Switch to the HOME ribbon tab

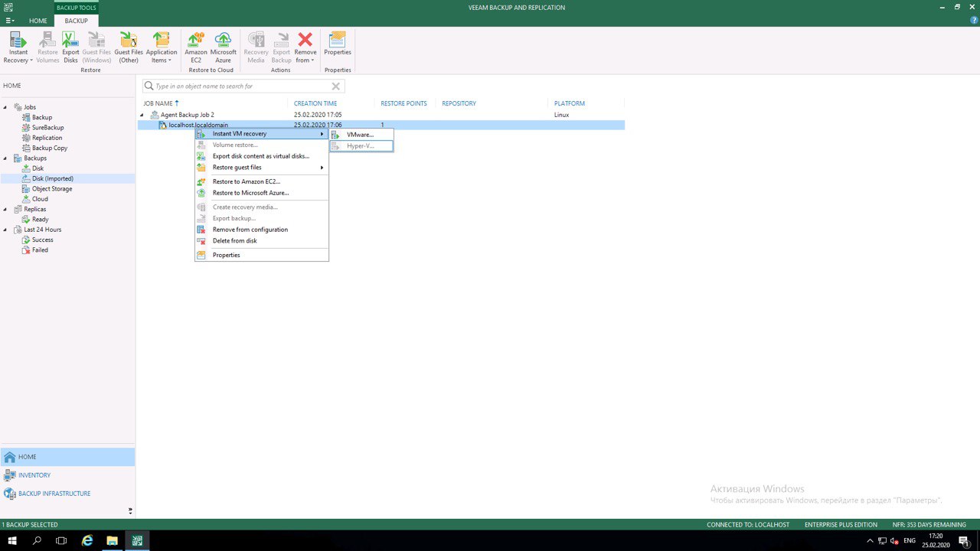(38, 21)
